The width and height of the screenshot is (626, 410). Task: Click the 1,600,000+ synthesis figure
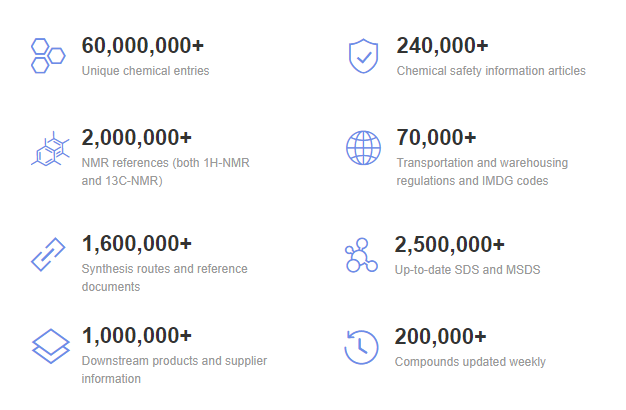(x=137, y=244)
